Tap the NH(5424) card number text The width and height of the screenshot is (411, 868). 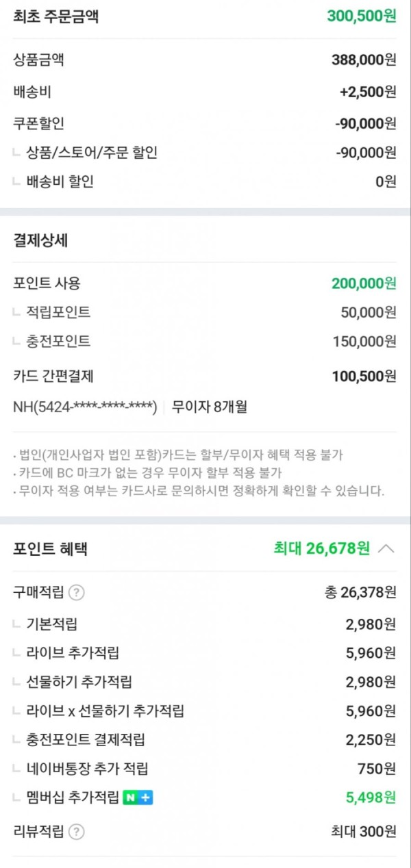point(86,407)
